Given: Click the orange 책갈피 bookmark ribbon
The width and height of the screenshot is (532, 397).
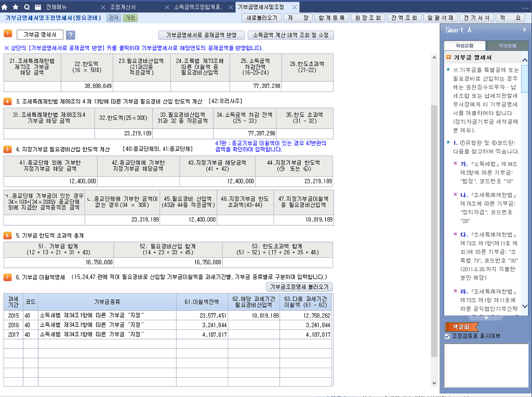Looking at the screenshot, I should pos(461,327).
